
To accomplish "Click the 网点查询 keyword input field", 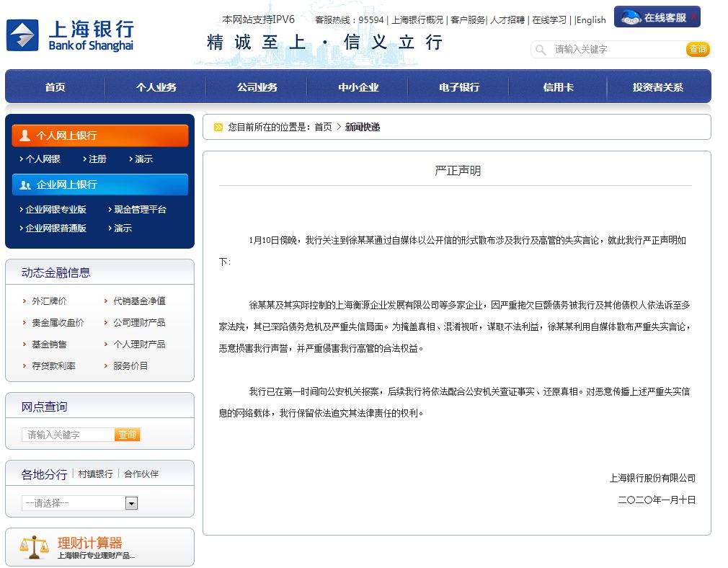I will point(68,435).
